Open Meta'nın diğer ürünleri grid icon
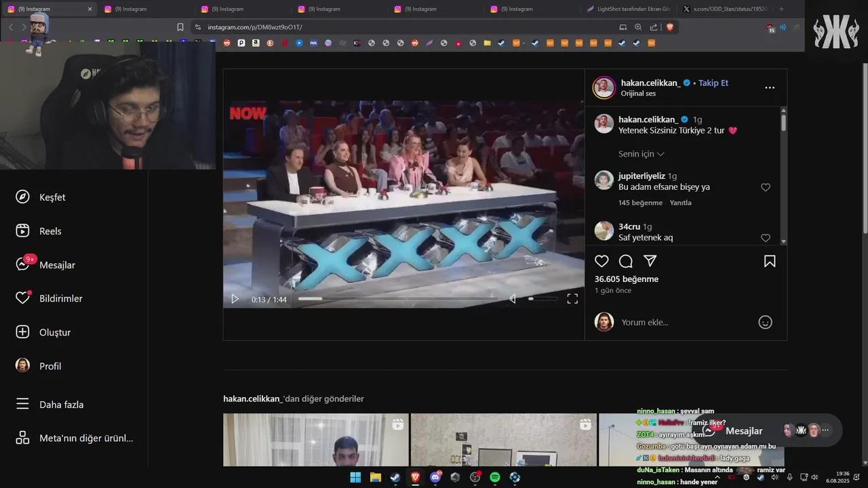The width and height of the screenshot is (868, 488). click(x=22, y=438)
